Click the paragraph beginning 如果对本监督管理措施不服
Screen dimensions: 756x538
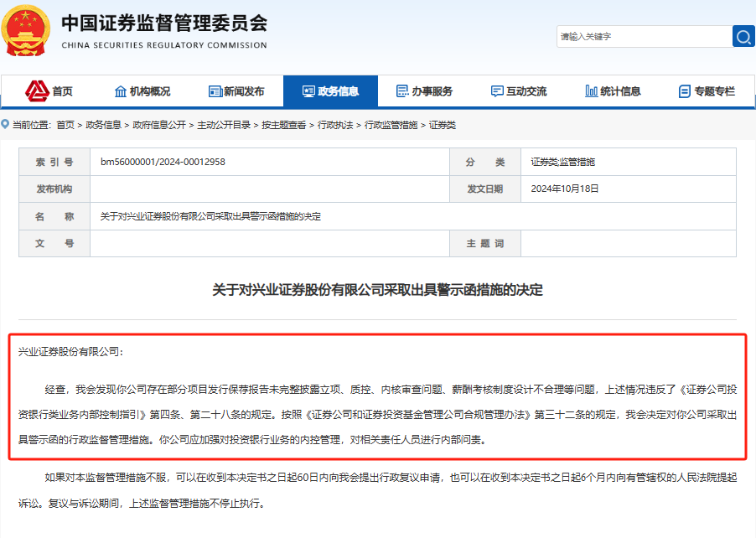(x=377, y=490)
